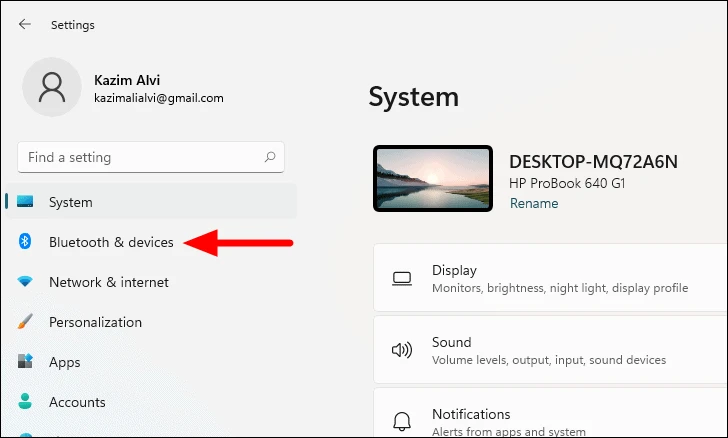Click the desktop wallpaper thumbnail
This screenshot has height=438, width=728.
[433, 178]
